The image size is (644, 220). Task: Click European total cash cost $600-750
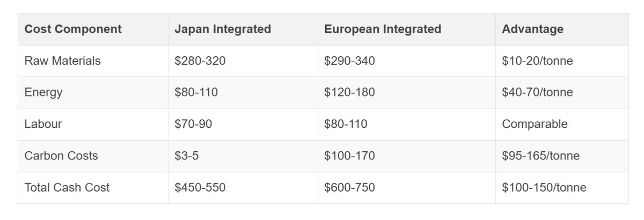(349, 187)
